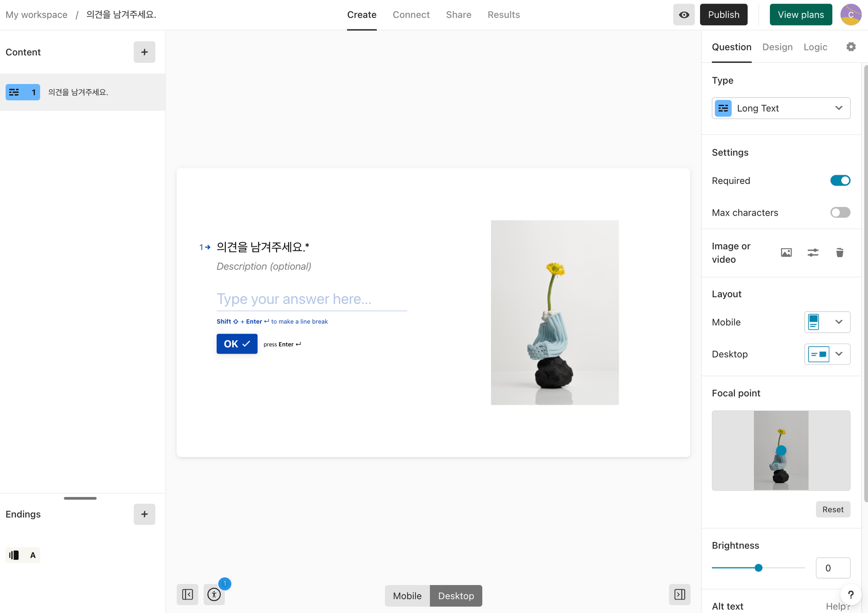Click the answer text field placeholder
Image resolution: width=868 pixels, height=613 pixels.
click(312, 299)
